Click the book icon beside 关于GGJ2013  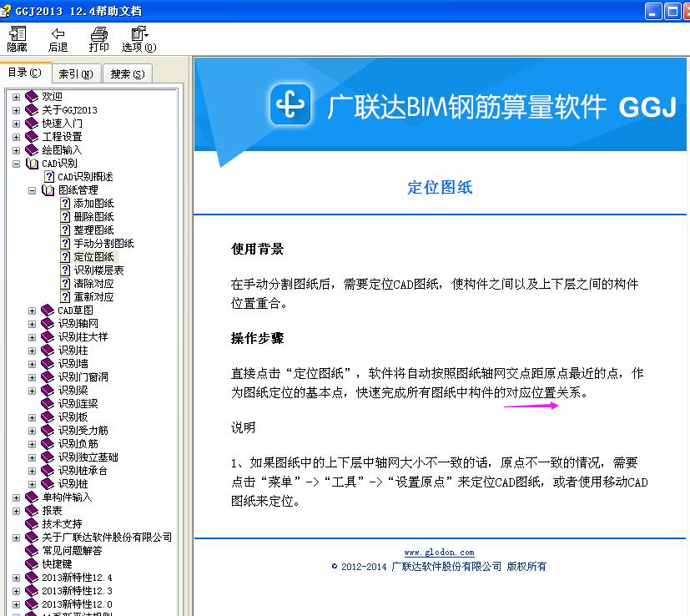[x=32, y=109]
